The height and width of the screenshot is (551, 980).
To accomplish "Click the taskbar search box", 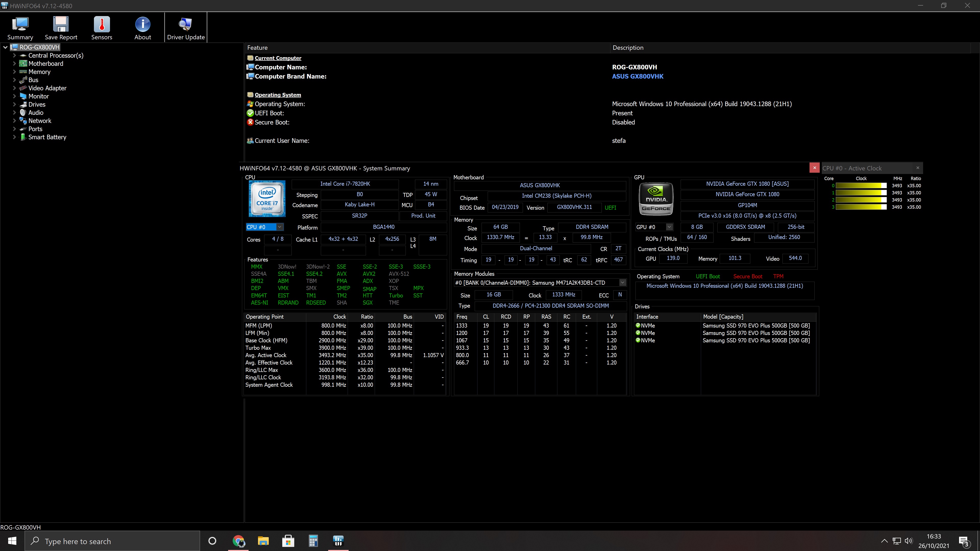I will [113, 541].
